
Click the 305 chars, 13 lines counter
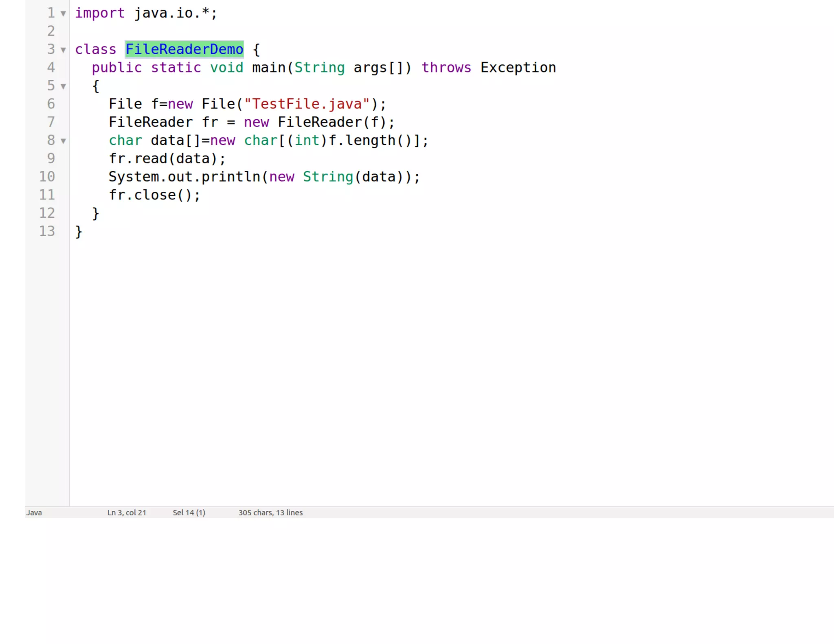point(270,513)
